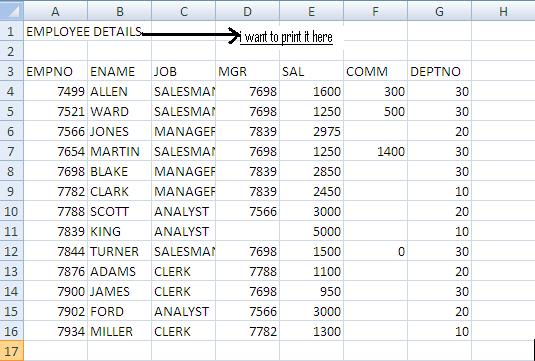Image resolution: width=535 pixels, height=361 pixels.
Task: Click salary cell 5000 for KING
Action: click(x=312, y=231)
